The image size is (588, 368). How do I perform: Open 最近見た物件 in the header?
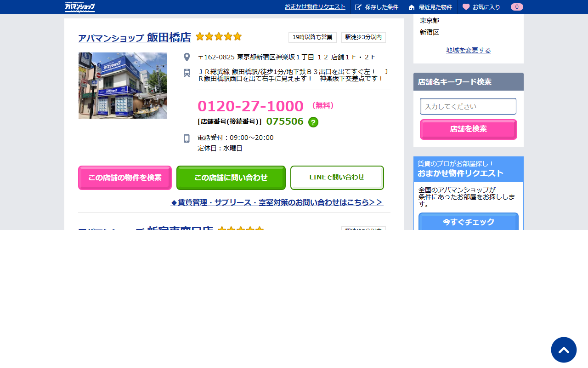(431, 7)
